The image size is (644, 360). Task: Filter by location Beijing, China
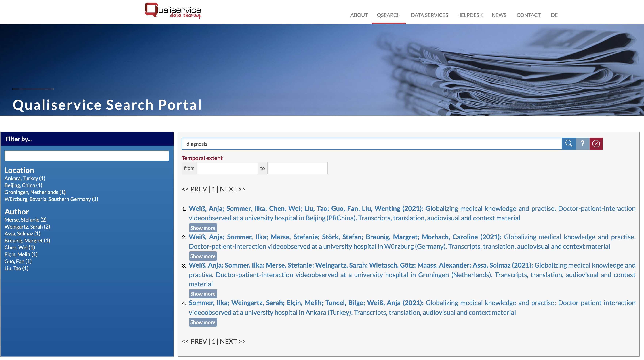pos(23,185)
